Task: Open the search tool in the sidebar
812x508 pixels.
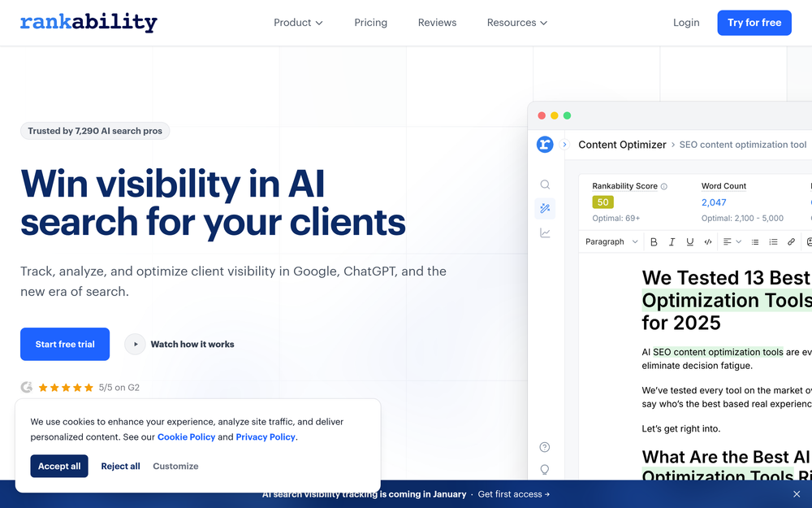Action: (545, 184)
